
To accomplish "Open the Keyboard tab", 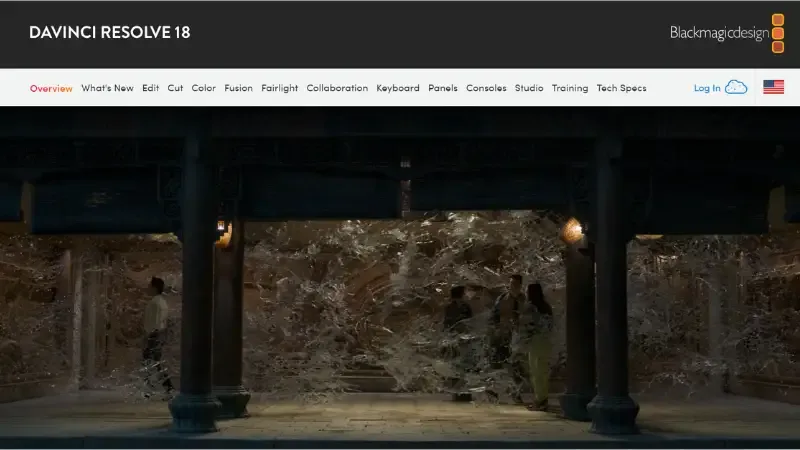I will tap(398, 88).
